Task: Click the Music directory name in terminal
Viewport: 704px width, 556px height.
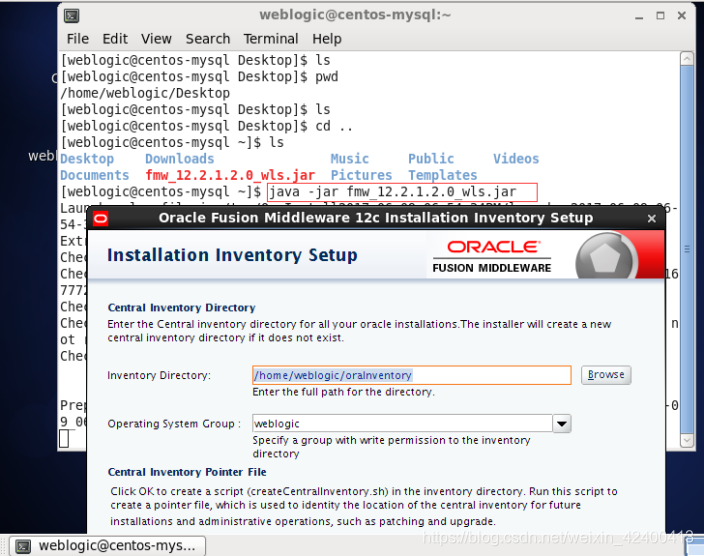Action: pyautogui.click(x=350, y=159)
